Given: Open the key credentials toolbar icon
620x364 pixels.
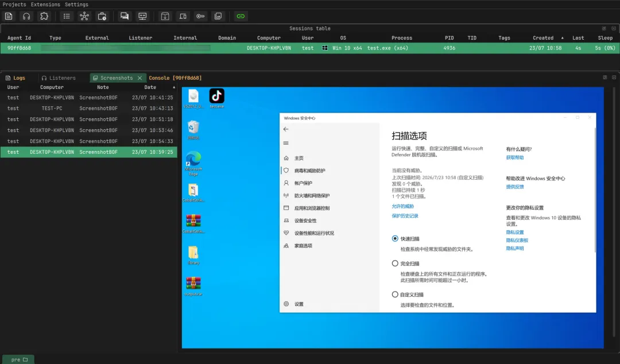Looking at the screenshot, I should (x=200, y=16).
